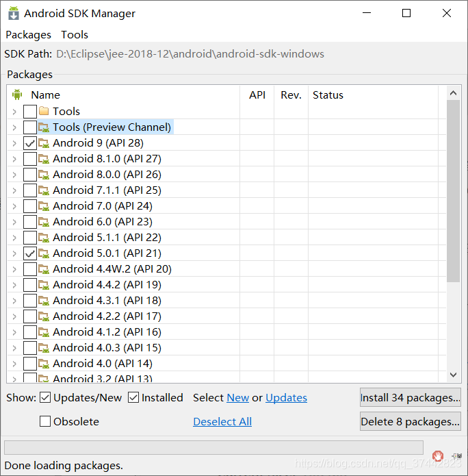Image resolution: width=468 pixels, height=476 pixels.
Task: Click the red stop hand icon
Action: pos(438,456)
